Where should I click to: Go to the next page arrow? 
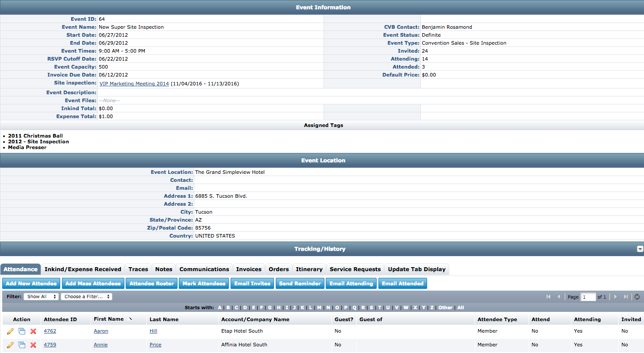[615, 297]
